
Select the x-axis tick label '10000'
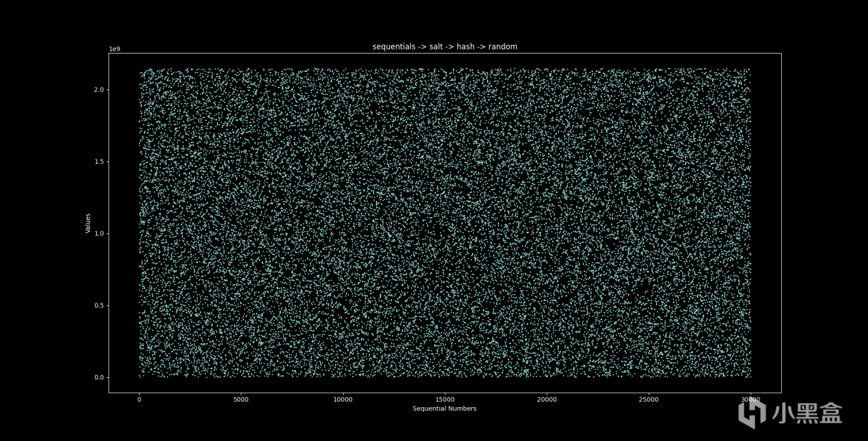pyautogui.click(x=343, y=400)
